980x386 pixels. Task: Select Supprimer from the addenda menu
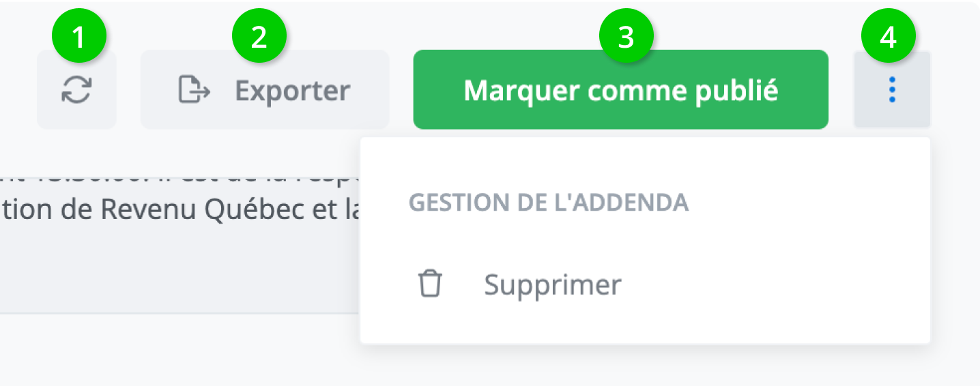tap(553, 284)
